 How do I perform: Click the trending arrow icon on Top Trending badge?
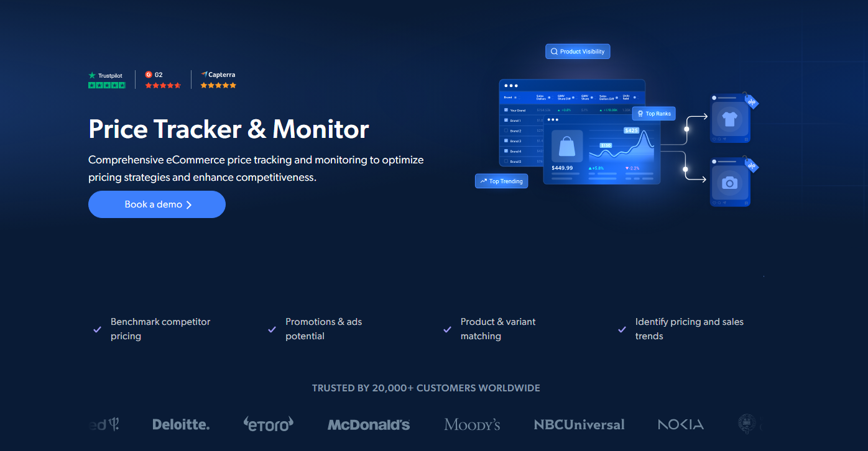484,181
